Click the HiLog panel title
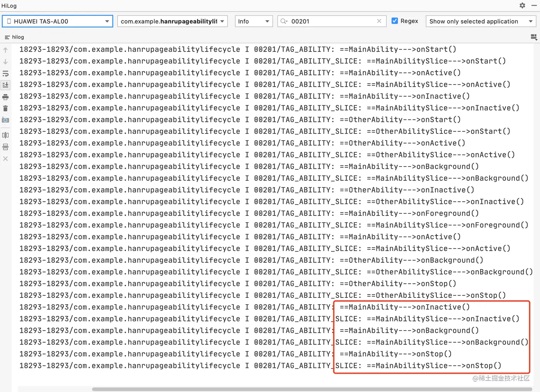The width and height of the screenshot is (540, 392). 9,6
